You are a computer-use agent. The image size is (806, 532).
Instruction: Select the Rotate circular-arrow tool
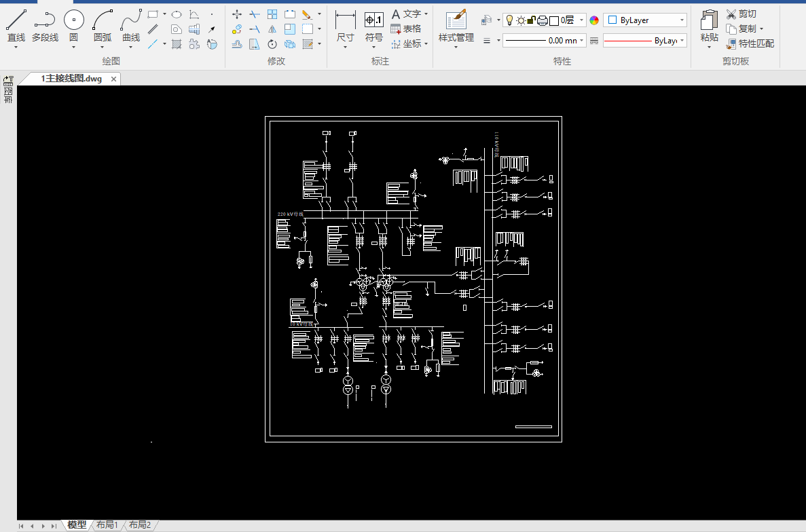(272, 44)
